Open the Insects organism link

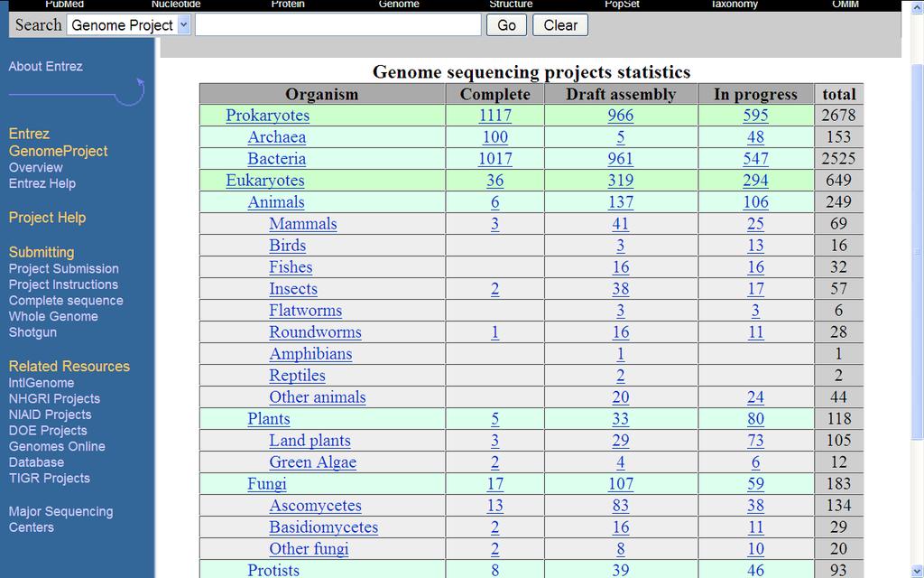pos(293,289)
